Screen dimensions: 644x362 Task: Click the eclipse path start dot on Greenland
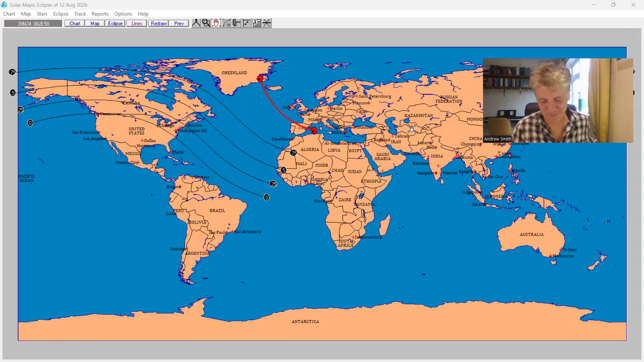[260, 79]
